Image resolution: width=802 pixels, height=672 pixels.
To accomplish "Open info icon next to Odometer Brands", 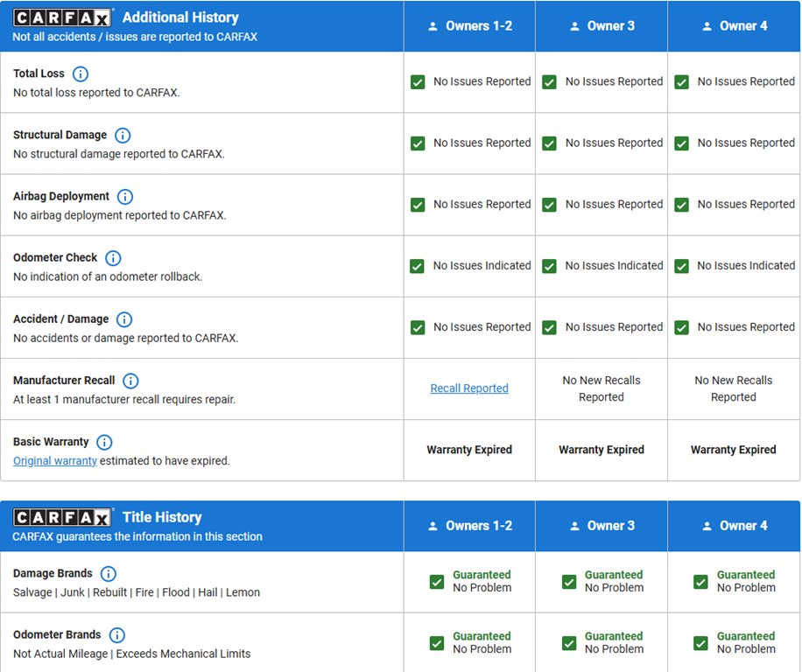I will (x=117, y=635).
